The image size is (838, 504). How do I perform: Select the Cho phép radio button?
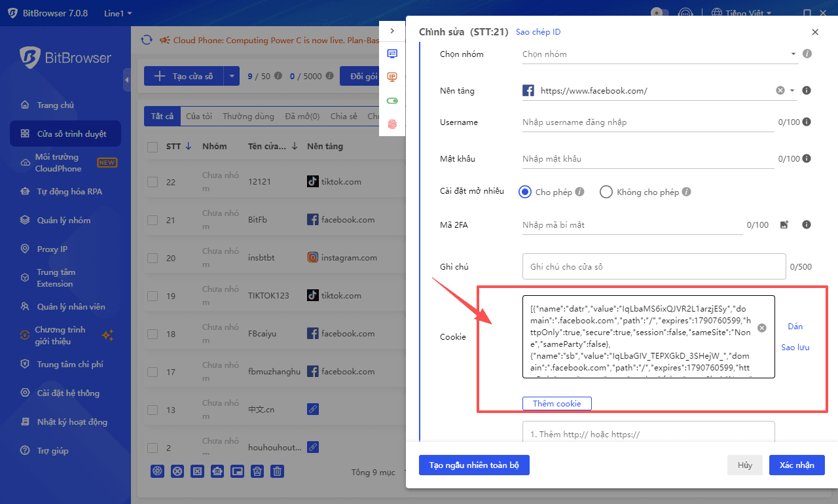pos(524,192)
